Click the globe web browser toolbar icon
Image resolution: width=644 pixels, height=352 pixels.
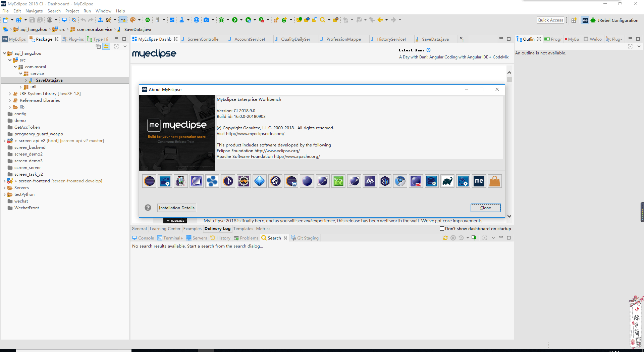197,20
